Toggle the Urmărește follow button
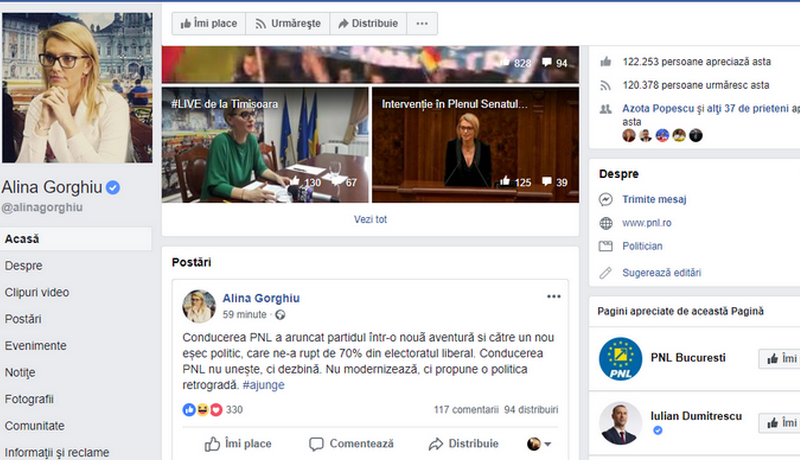 coord(286,24)
